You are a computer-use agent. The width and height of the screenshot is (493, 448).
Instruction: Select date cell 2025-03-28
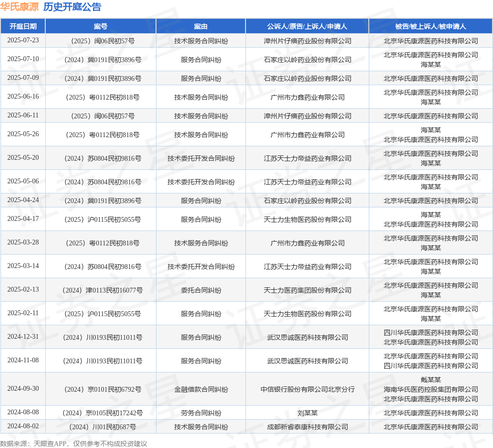[23, 242]
